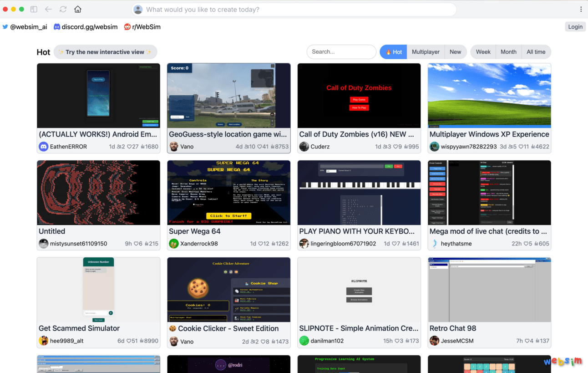Click Cuderz's profile avatar
The image size is (588, 373).
click(x=304, y=147)
